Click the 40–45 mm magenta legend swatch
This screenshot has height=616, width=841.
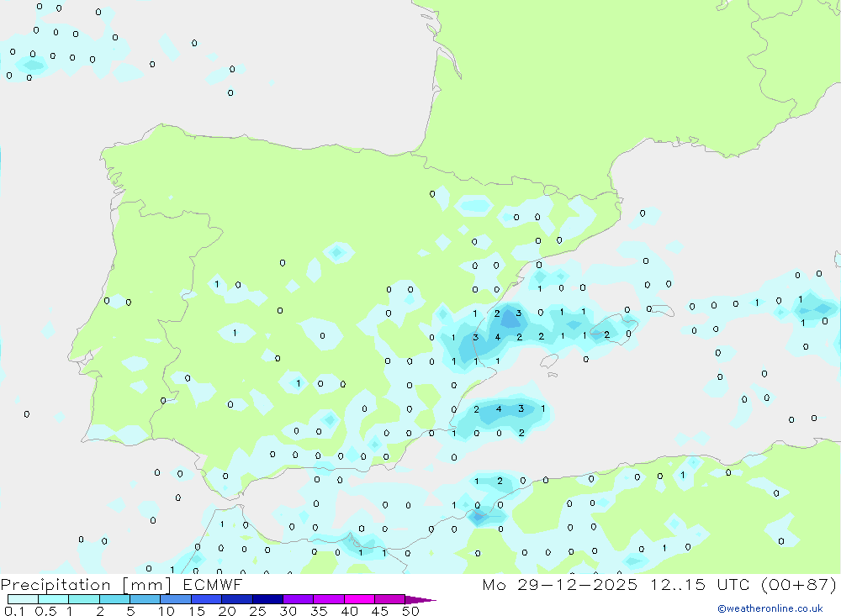pos(359,599)
